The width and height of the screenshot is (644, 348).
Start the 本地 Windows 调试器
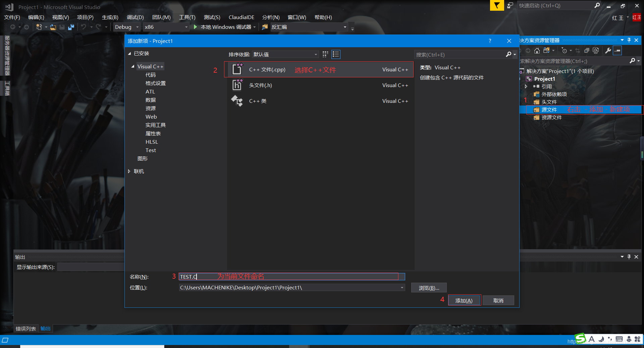click(x=223, y=27)
